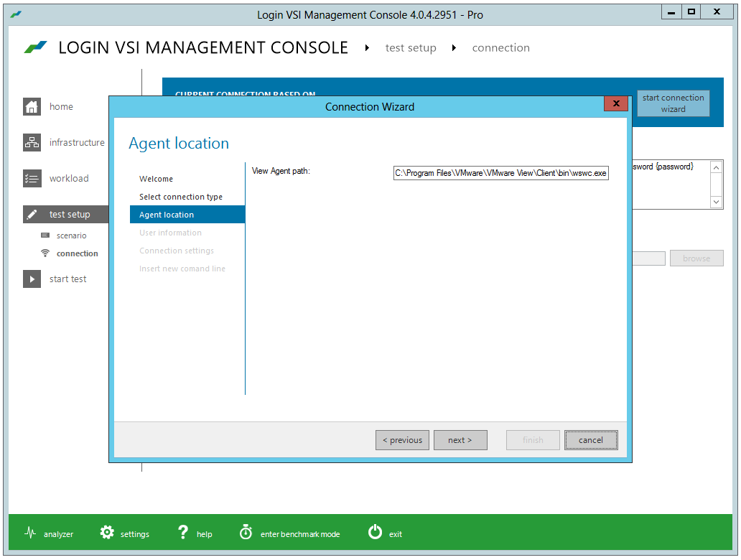Minimize the Management Console window

tap(671, 11)
